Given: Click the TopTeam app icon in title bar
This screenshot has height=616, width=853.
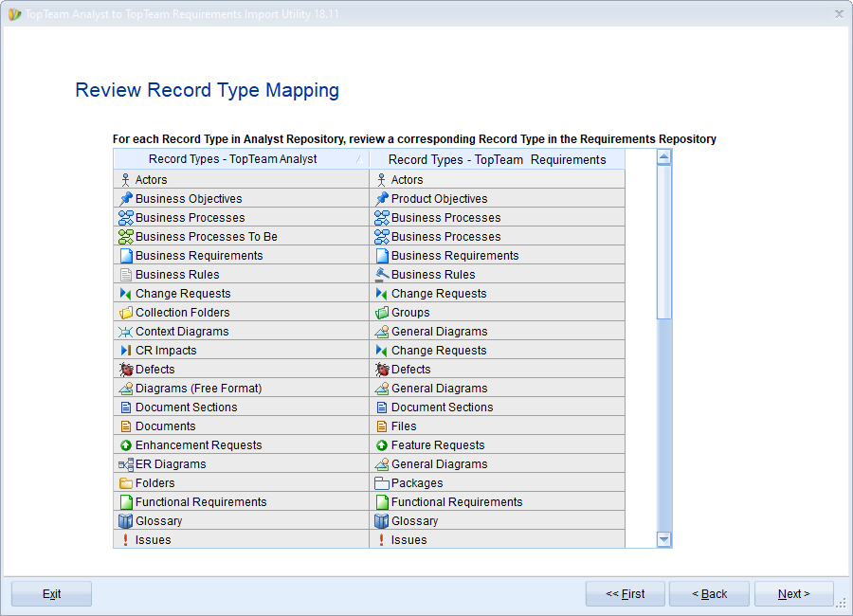Looking at the screenshot, I should pos(14,14).
